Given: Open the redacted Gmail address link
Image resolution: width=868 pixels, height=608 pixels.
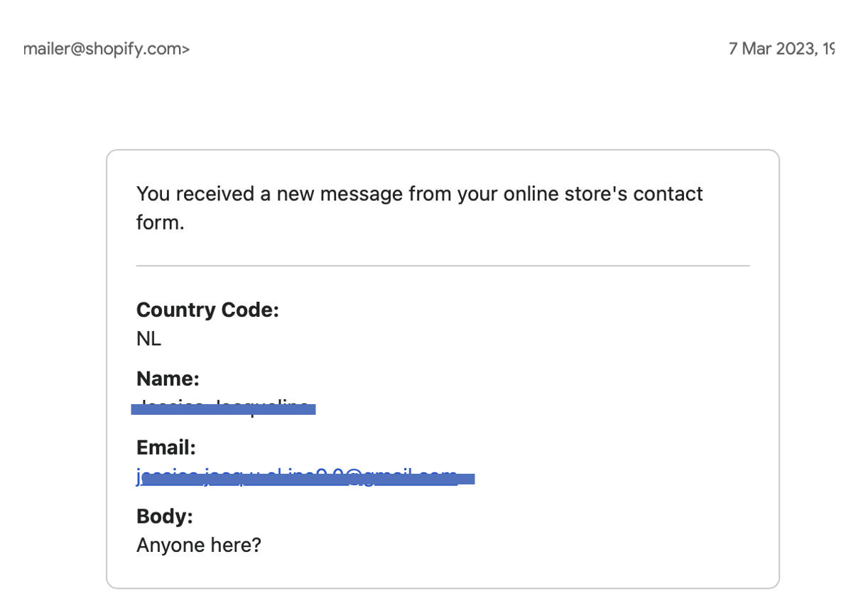Looking at the screenshot, I should point(298,476).
